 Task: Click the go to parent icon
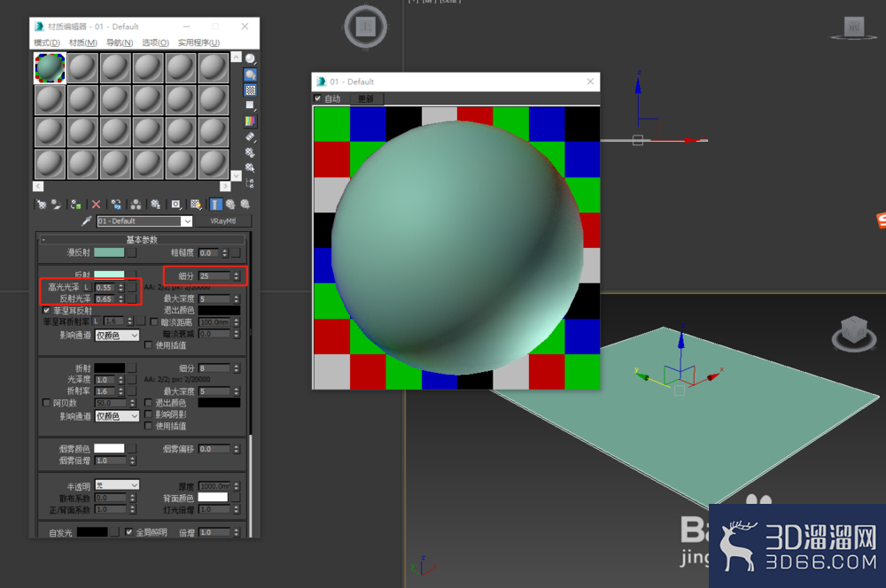coord(230,205)
